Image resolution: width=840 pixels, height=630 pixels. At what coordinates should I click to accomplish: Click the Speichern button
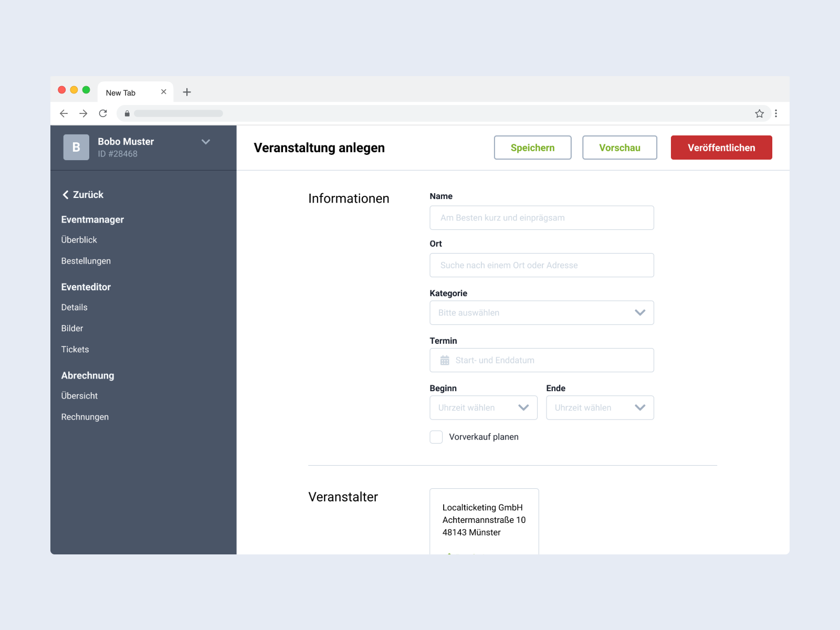(x=532, y=148)
